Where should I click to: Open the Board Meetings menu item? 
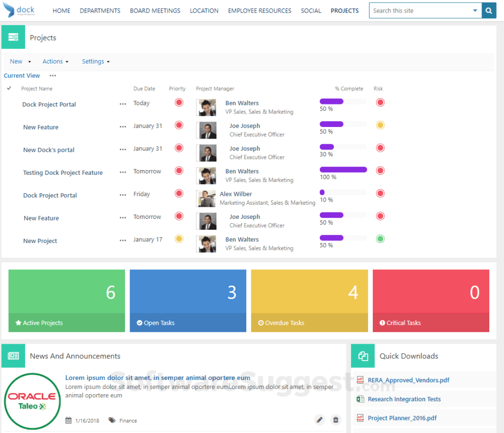155,10
